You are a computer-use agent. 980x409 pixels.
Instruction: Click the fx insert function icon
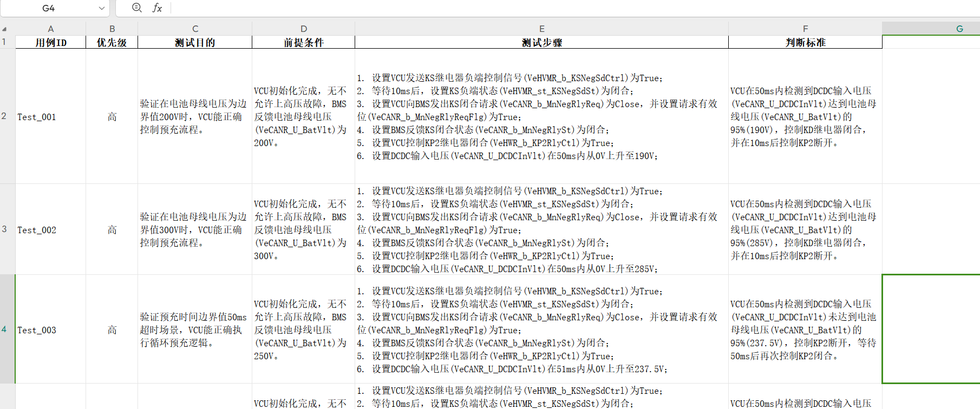tap(157, 8)
